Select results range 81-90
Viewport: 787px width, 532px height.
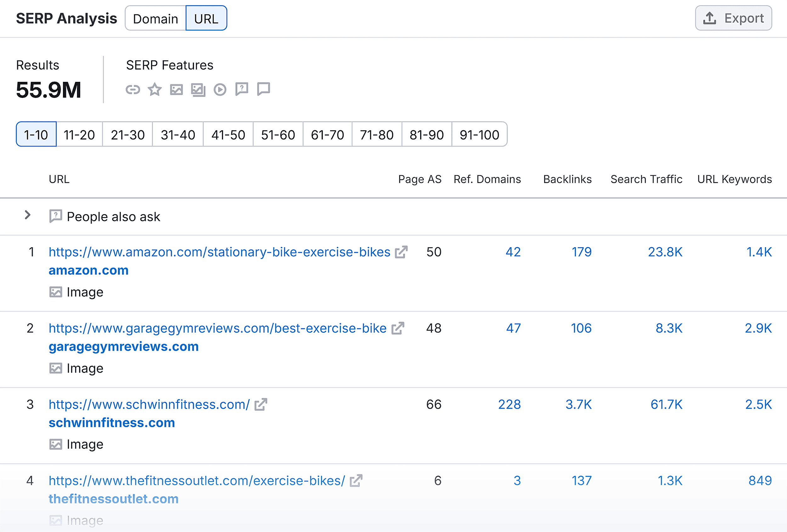pyautogui.click(x=427, y=134)
